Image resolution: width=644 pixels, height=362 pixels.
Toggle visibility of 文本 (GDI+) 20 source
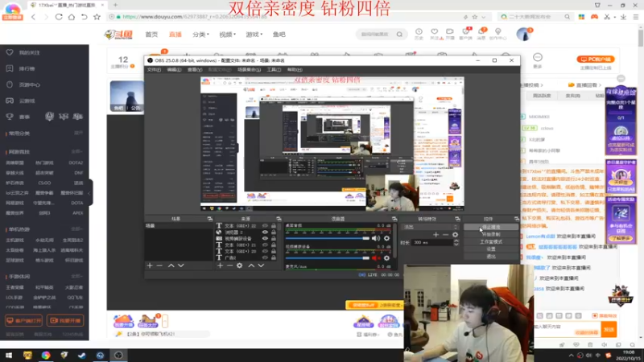click(x=265, y=251)
